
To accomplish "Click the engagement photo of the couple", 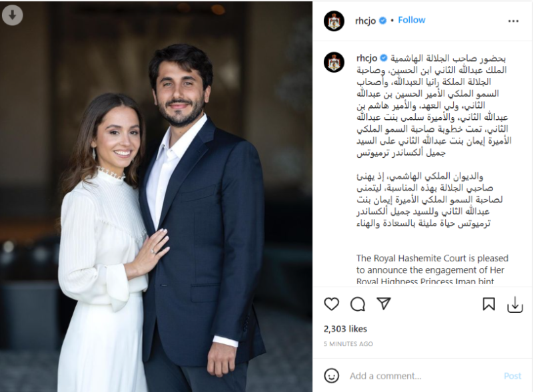I will pyautogui.click(x=156, y=197).
